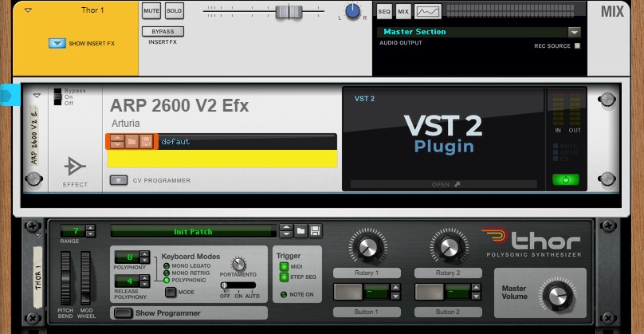Image resolution: width=644 pixels, height=334 pixels.
Task: Click the Rotary 1 knob
Action: (x=367, y=247)
